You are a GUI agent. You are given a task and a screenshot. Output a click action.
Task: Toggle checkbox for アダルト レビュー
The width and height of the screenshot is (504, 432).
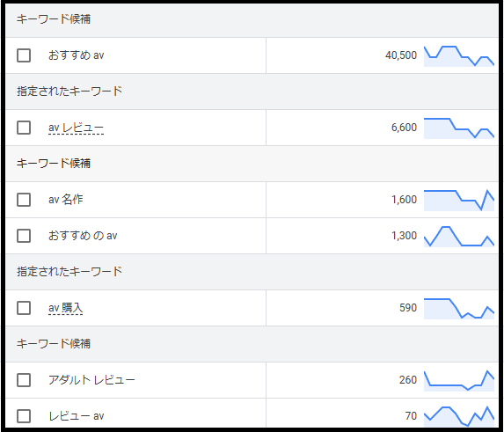coord(24,380)
